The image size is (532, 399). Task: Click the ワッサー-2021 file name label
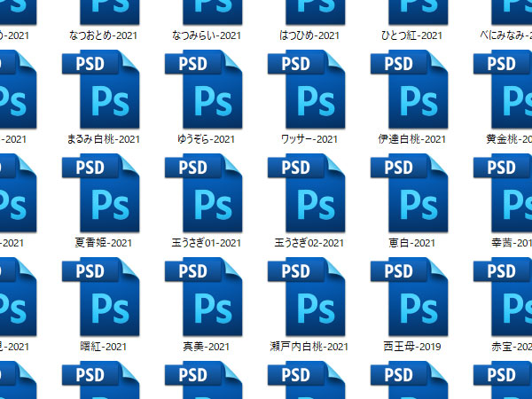coord(309,139)
